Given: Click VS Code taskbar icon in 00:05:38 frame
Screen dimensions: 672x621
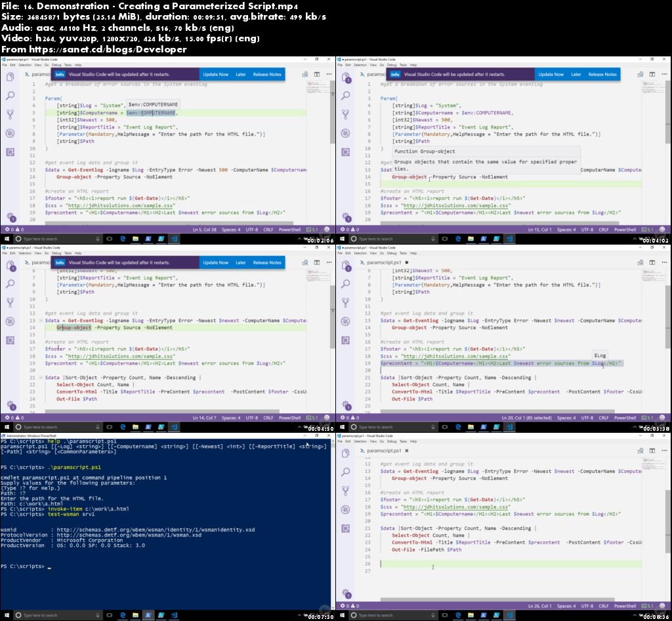Looking at the screenshot, I should pyautogui.click(x=509, y=428).
